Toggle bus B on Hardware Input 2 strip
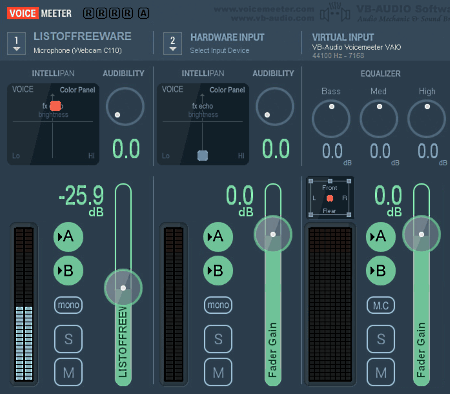Screen dimensions: 450x394 [x=218, y=270]
